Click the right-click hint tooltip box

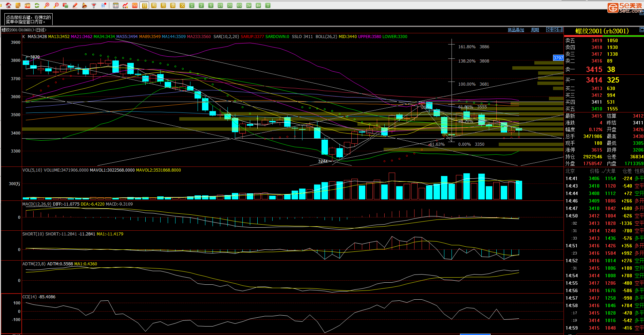(x=29, y=19)
